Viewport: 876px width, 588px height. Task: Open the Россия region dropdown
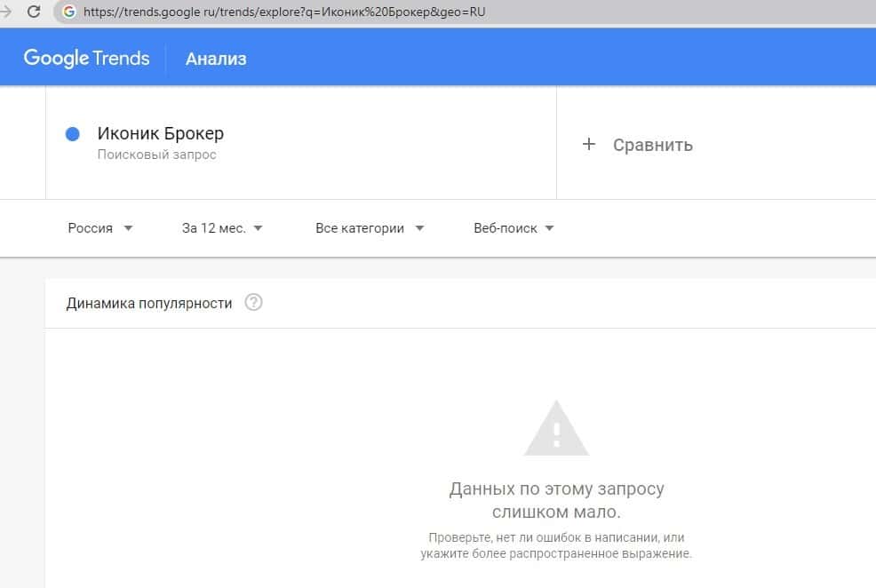tap(100, 228)
